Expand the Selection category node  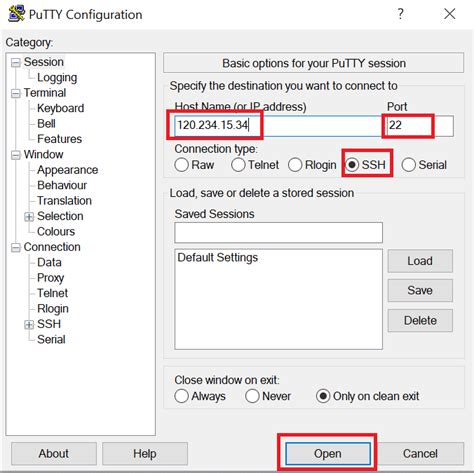29,216
